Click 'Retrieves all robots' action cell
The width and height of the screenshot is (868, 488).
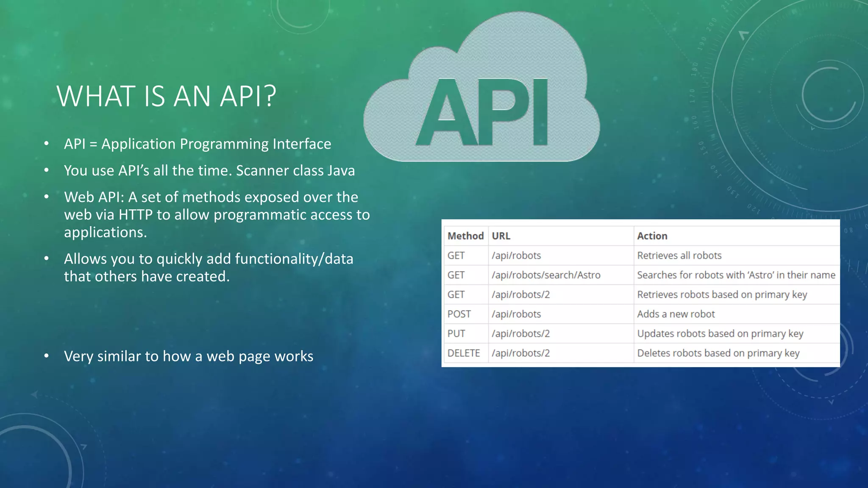click(x=679, y=255)
